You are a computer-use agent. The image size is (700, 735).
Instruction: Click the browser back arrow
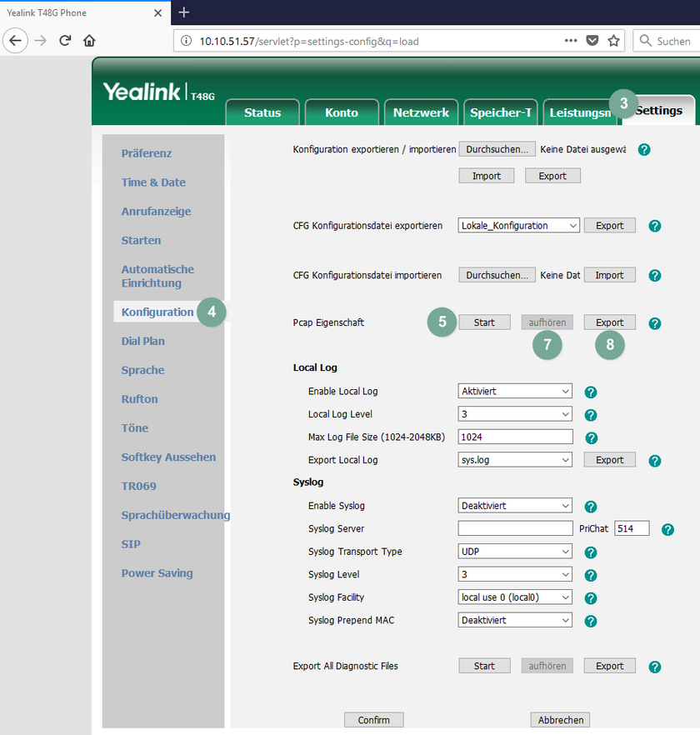(x=15, y=40)
